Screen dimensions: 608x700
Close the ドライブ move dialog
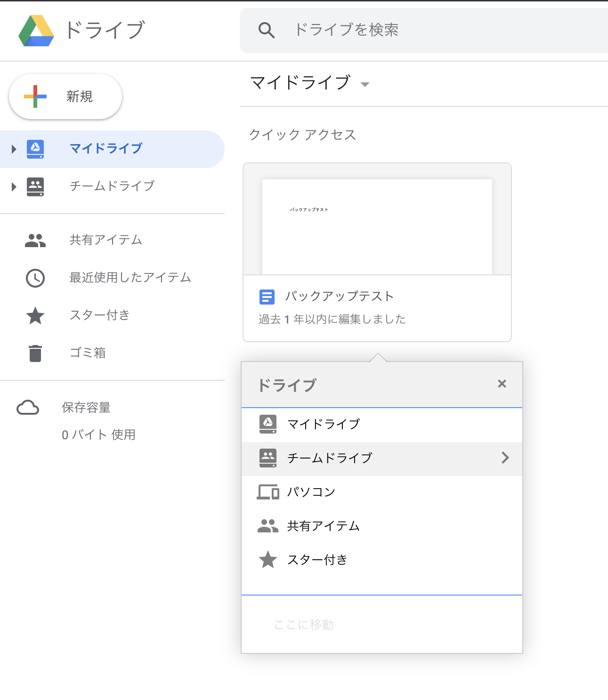pos(502,384)
